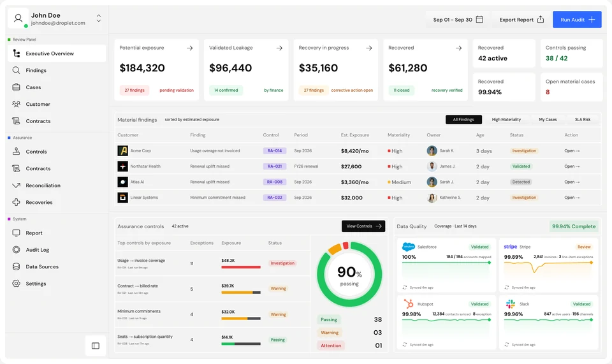Click View Controls button

pos(363,226)
